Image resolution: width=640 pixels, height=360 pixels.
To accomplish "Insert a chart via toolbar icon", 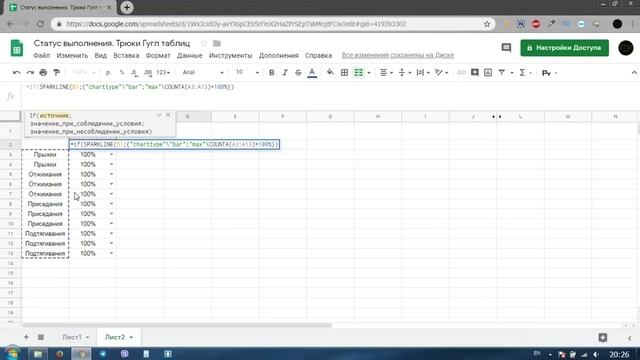I will 488,73.
